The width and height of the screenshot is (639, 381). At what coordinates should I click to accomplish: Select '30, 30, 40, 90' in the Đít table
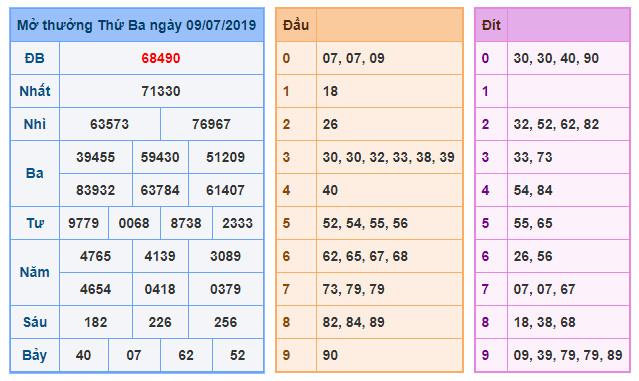pyautogui.click(x=556, y=58)
